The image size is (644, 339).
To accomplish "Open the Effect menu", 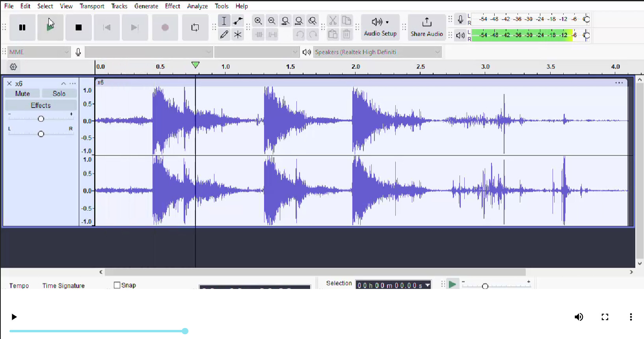I will pos(172,6).
